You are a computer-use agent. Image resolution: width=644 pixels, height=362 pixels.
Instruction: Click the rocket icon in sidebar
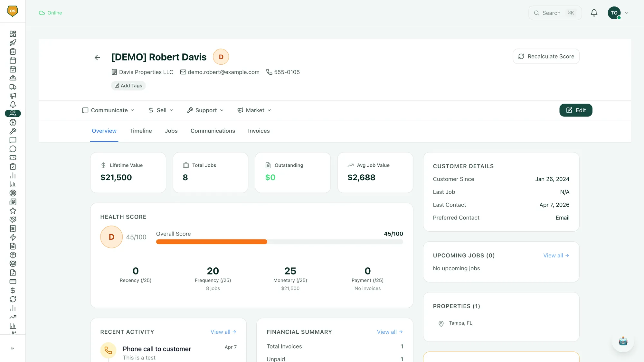(x=13, y=42)
